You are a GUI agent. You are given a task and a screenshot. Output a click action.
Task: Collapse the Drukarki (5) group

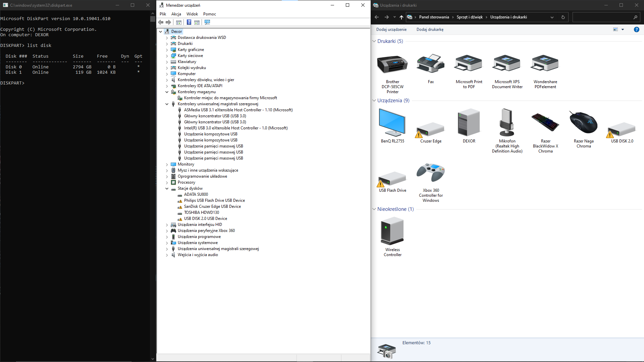click(x=374, y=41)
